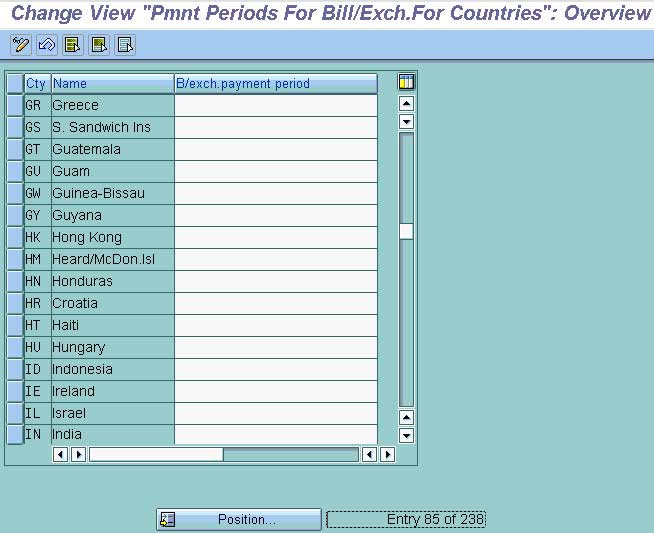Click the 'S. Sandwich Ins' name cell

(x=113, y=127)
